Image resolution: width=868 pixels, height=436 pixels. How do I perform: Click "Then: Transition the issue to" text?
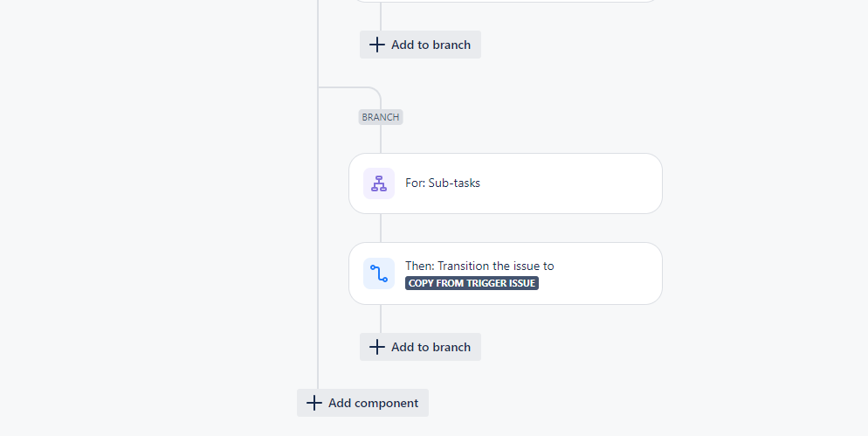(479, 266)
